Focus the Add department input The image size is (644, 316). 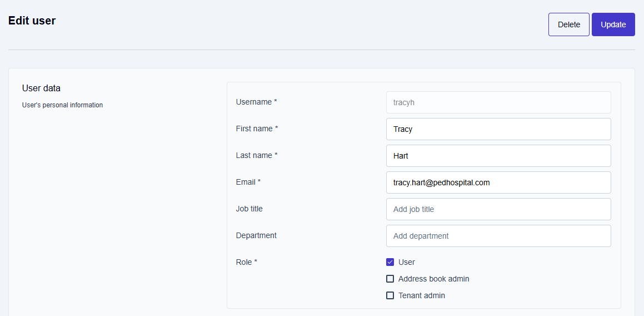pos(498,236)
